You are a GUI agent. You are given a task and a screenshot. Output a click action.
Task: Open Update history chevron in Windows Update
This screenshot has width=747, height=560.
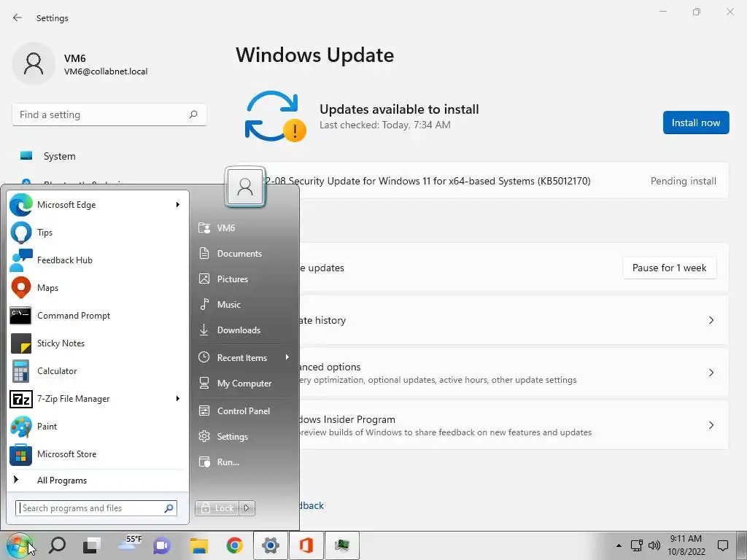click(x=711, y=320)
